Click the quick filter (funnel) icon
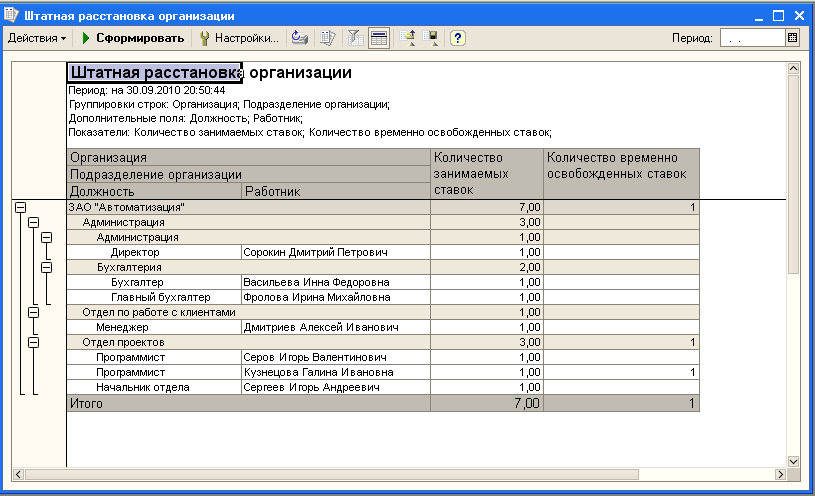 point(356,38)
